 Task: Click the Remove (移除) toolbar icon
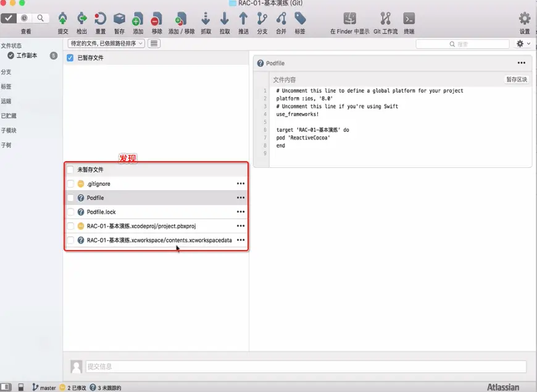click(x=157, y=19)
